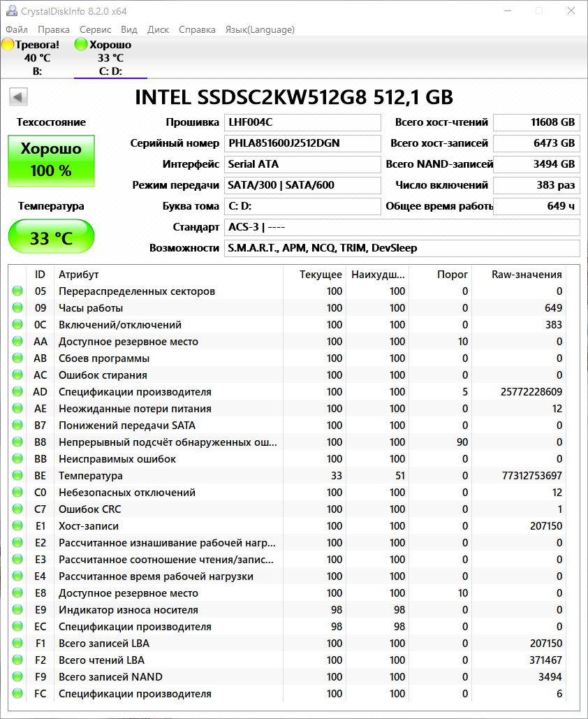
Task: Click the green status icon for disk C: D:
Action: click(81, 45)
